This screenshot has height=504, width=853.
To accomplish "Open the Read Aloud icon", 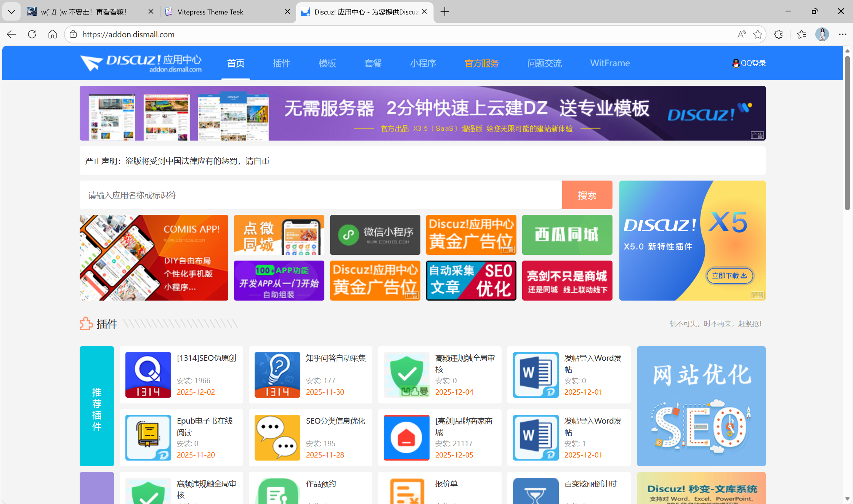I will click(741, 34).
